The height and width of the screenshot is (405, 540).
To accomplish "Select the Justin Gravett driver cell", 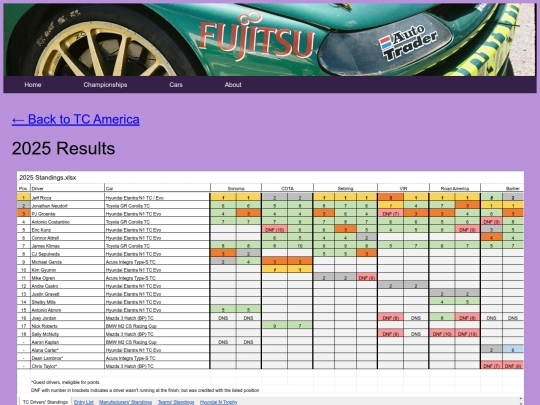I will point(67,294).
